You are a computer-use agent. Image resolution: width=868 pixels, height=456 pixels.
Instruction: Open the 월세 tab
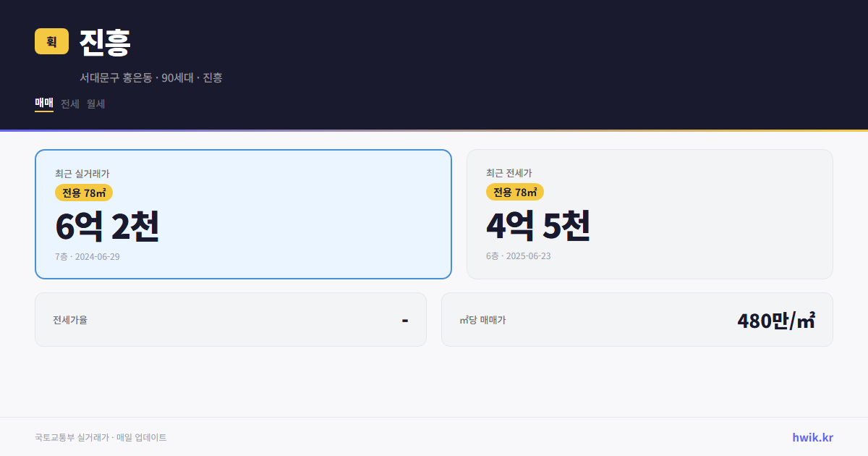(95, 104)
